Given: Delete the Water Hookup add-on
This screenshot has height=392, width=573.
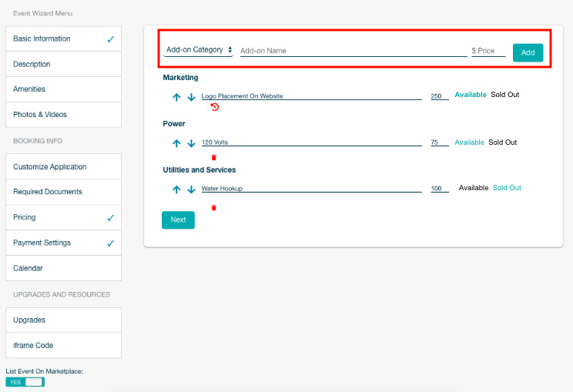Looking at the screenshot, I should click(x=214, y=208).
